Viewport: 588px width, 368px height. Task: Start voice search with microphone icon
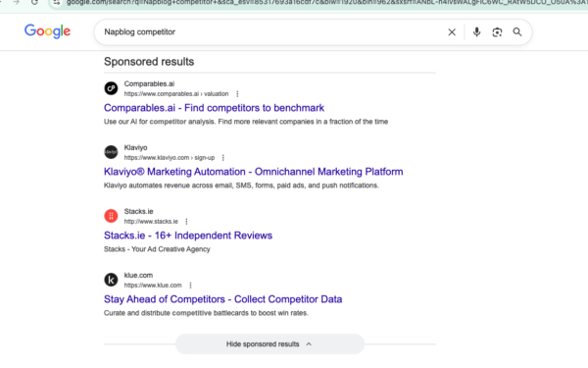point(476,32)
